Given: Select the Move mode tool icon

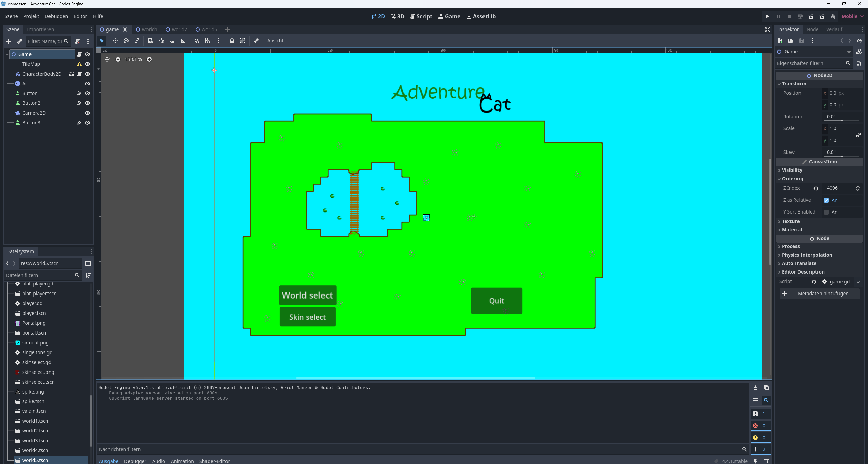Looking at the screenshot, I should [x=115, y=41].
